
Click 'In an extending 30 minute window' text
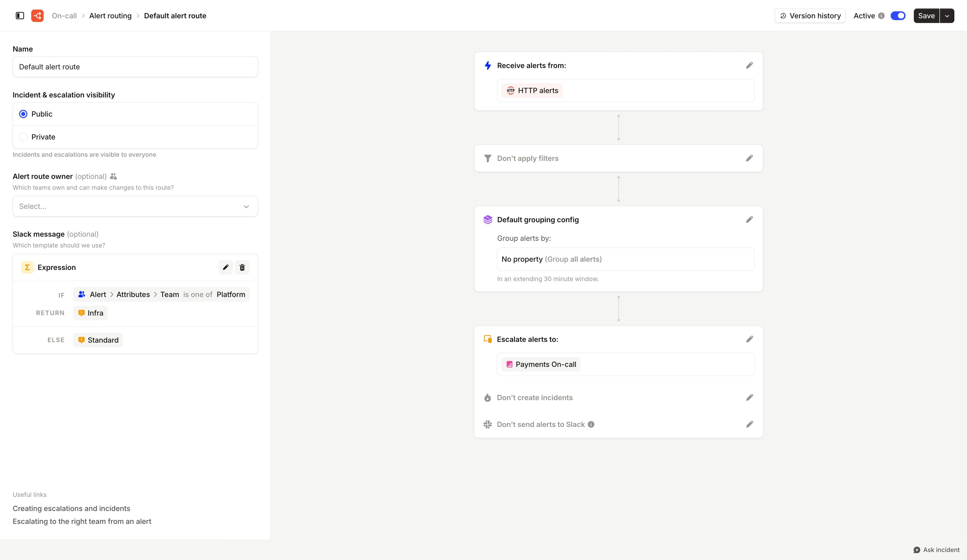coord(548,279)
